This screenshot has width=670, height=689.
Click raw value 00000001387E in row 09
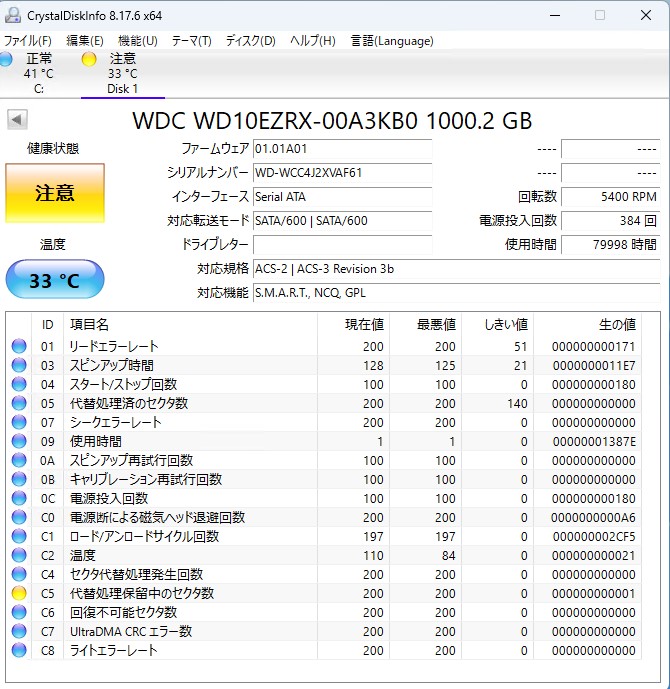(x=594, y=442)
